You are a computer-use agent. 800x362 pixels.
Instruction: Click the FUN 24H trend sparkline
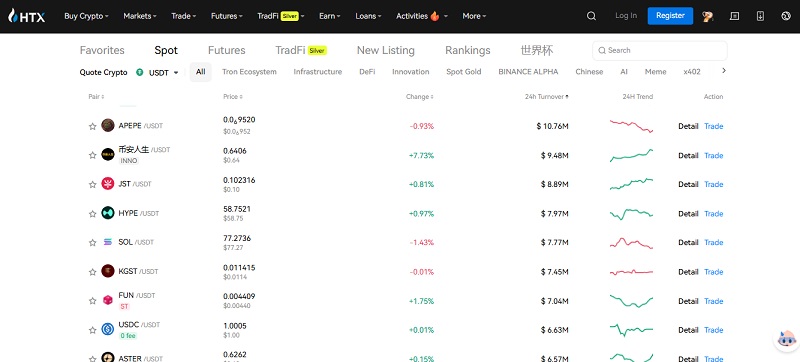point(631,301)
